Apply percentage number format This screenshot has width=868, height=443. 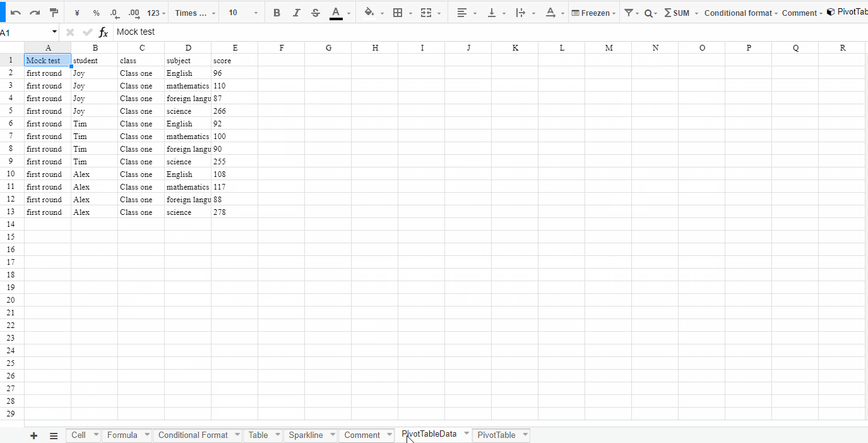(96, 13)
